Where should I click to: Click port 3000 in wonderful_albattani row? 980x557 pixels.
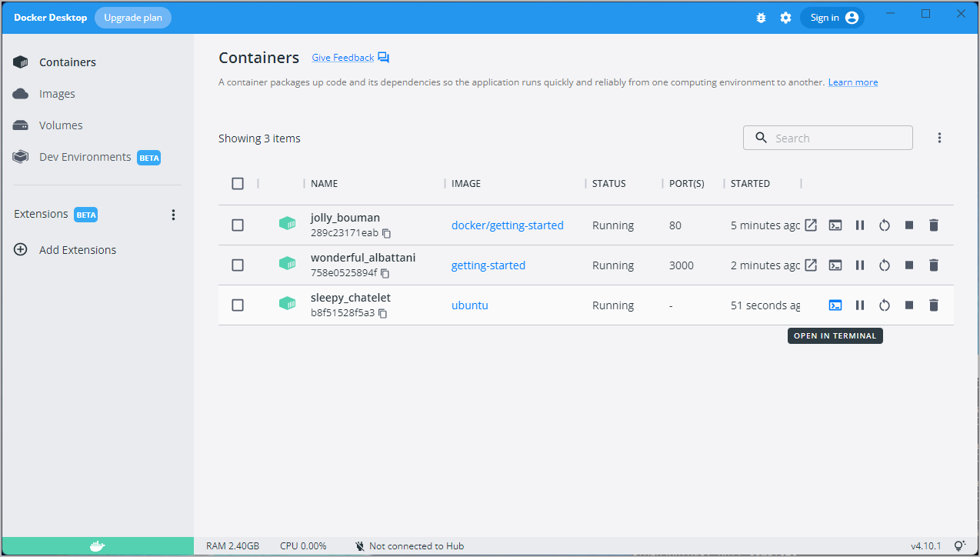(682, 265)
